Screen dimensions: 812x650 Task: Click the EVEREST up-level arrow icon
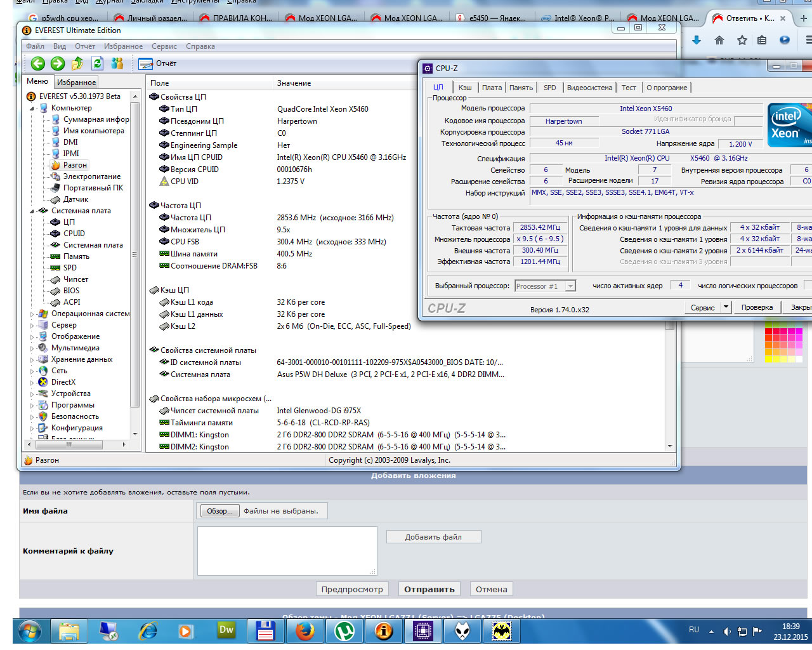pos(77,63)
